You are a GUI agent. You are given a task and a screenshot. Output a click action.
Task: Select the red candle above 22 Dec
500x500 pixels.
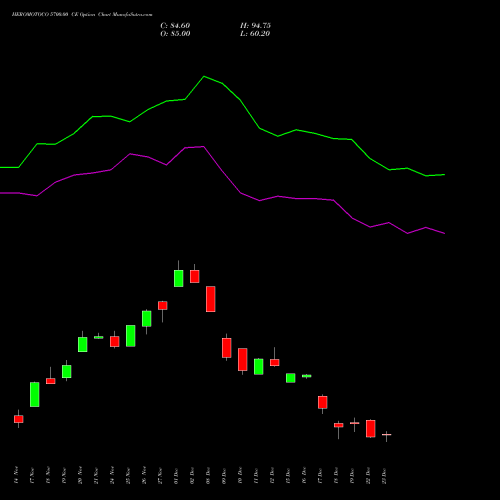(x=371, y=429)
